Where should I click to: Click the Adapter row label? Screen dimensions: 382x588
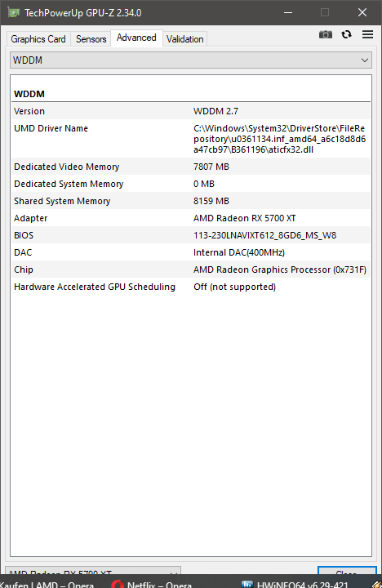pyautogui.click(x=31, y=219)
